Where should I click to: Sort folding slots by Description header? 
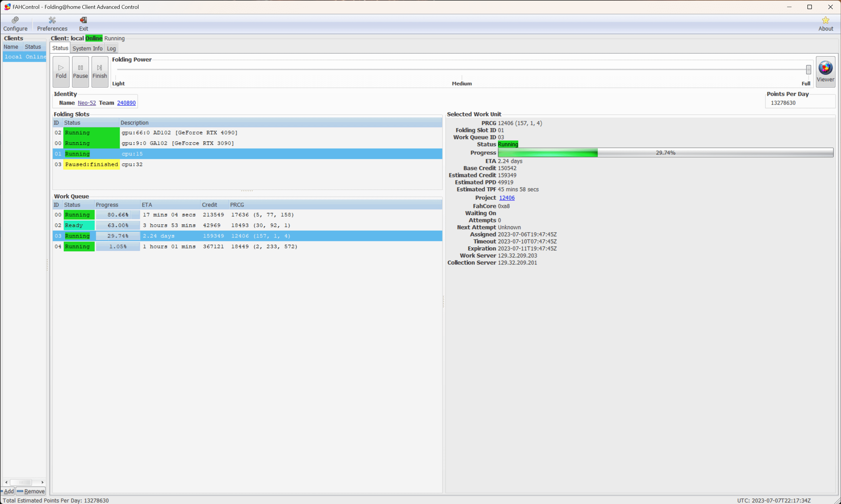pyautogui.click(x=281, y=123)
